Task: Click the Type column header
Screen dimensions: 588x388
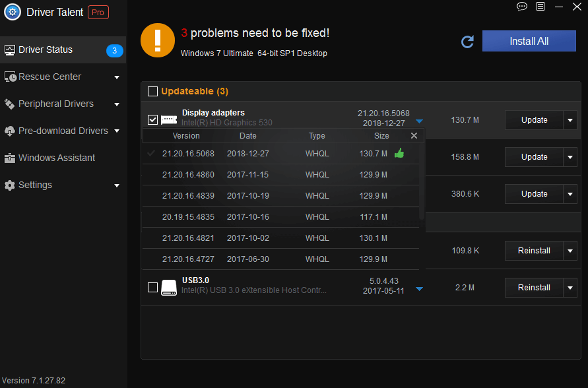Action: (x=317, y=136)
